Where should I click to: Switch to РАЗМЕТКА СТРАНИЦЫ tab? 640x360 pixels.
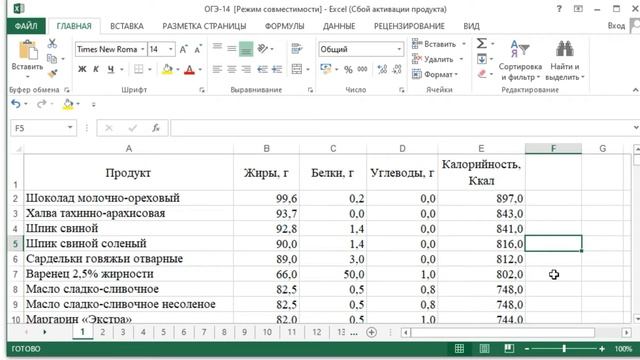(x=204, y=26)
